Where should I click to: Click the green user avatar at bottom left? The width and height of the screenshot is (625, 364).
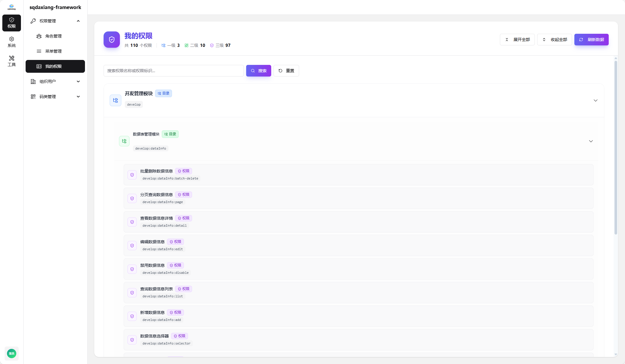point(12,354)
